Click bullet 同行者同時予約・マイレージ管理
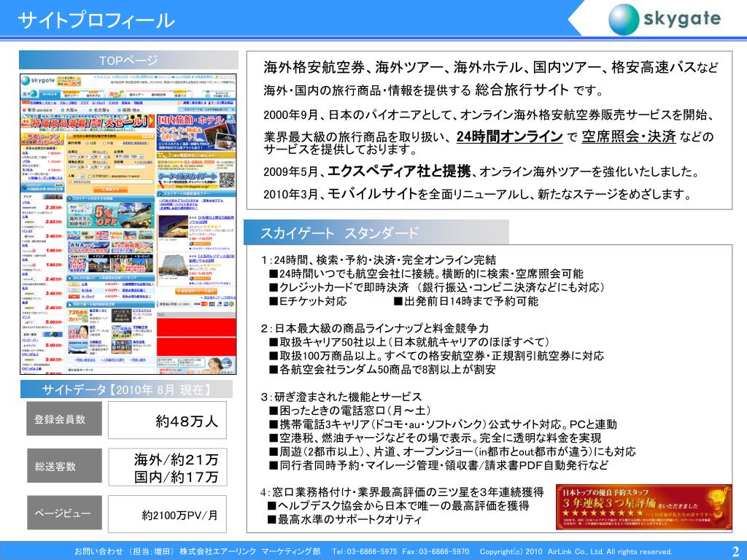This screenshot has width=747, height=560. 438,466
